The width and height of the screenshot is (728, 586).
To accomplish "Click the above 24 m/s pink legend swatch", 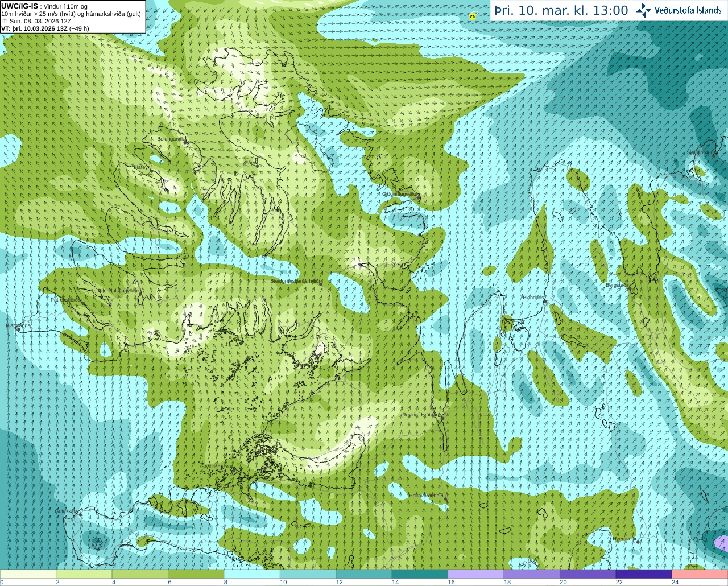I will click(x=700, y=574).
